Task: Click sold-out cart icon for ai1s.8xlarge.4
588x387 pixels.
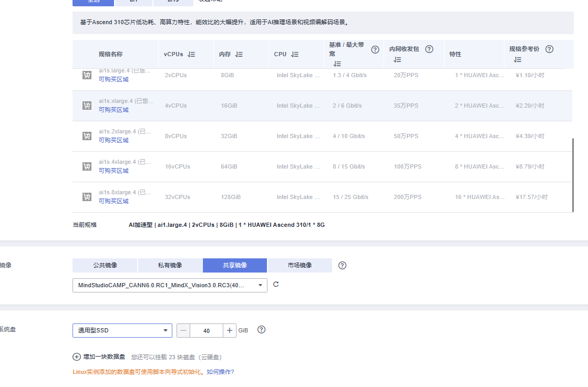Action: (87, 197)
